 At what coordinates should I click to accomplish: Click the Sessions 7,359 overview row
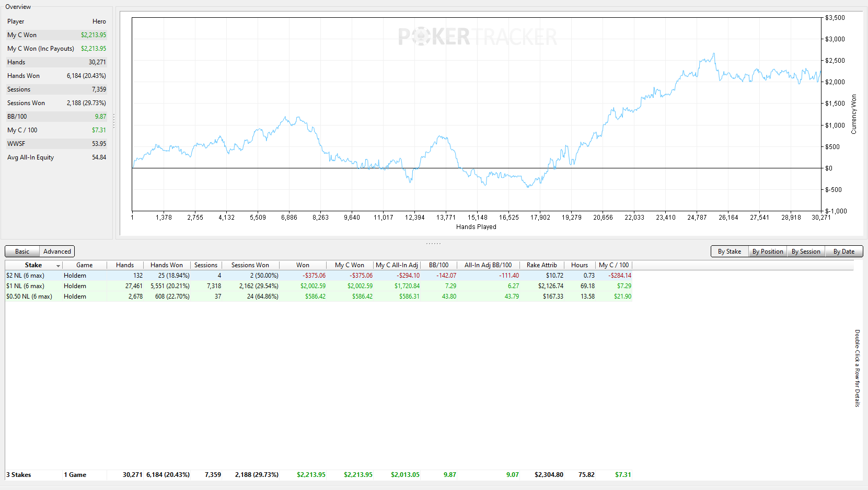point(56,89)
